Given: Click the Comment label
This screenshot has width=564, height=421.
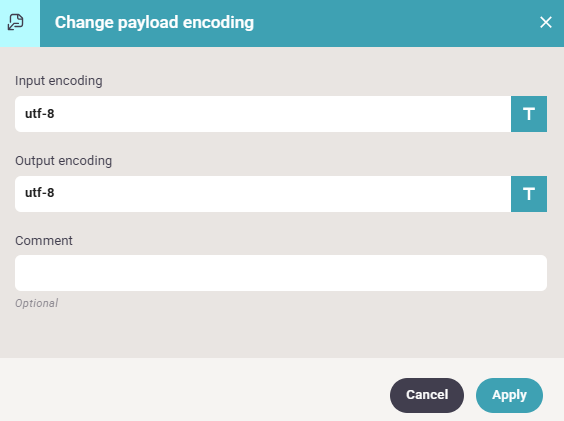Looking at the screenshot, I should [44, 240].
